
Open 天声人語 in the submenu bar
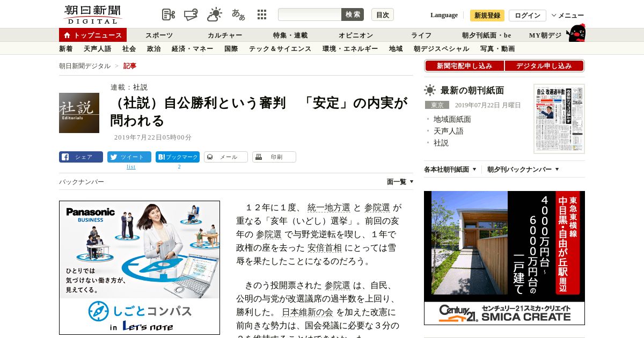[x=98, y=49]
